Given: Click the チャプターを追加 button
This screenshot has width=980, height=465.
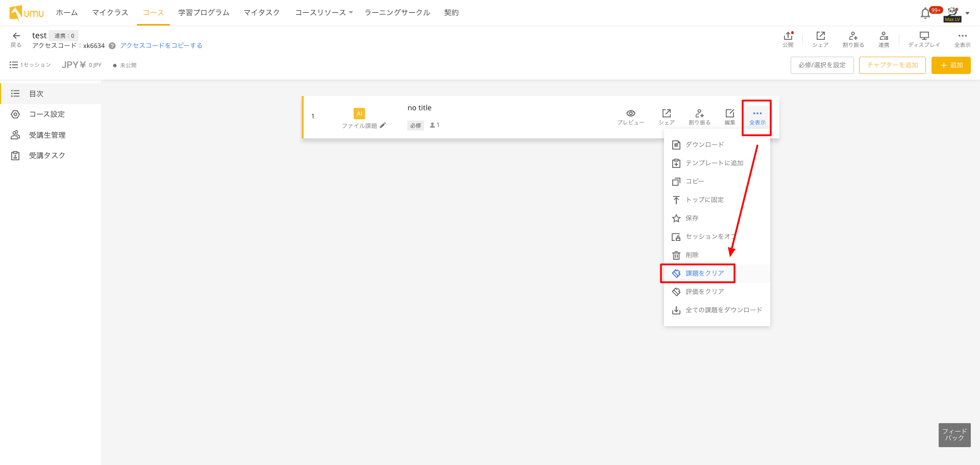Looking at the screenshot, I should 892,65.
